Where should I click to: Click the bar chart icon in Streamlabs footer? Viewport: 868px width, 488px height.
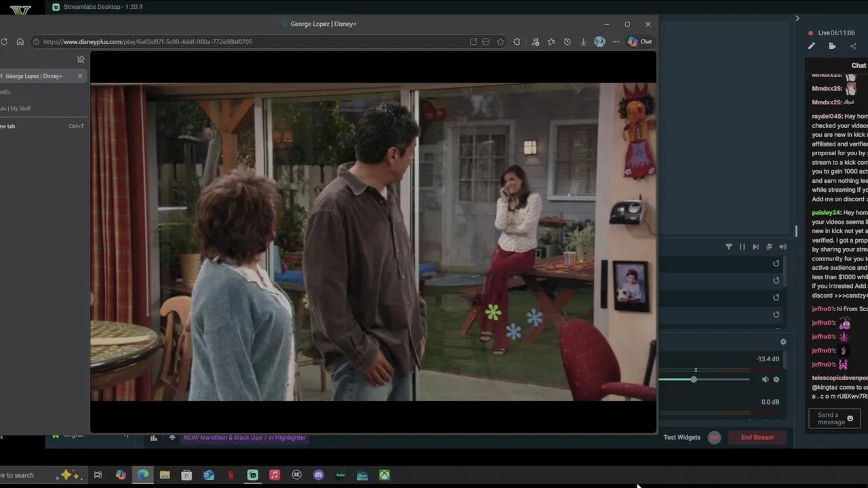click(x=153, y=438)
